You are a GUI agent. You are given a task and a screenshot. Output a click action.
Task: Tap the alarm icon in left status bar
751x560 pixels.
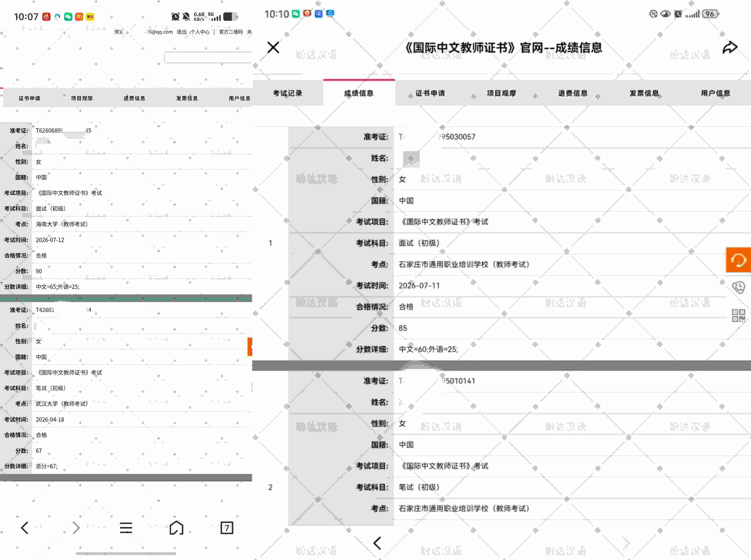(175, 17)
